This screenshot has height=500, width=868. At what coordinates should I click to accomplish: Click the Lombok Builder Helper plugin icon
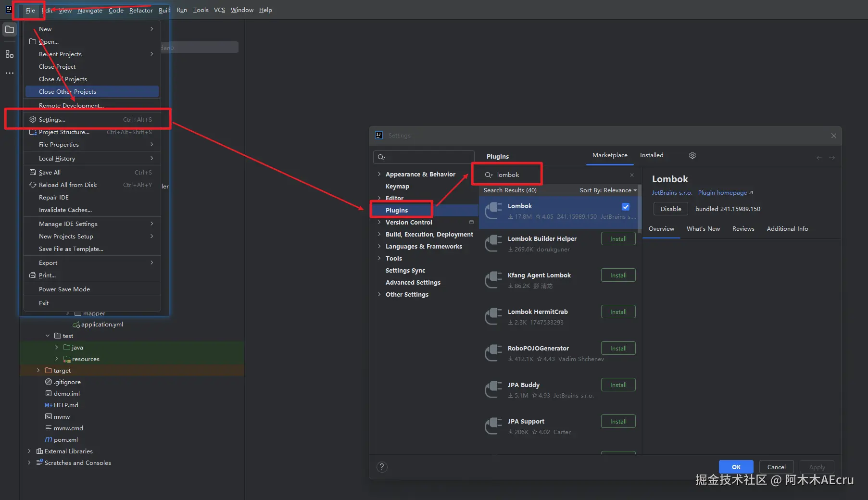coord(493,243)
